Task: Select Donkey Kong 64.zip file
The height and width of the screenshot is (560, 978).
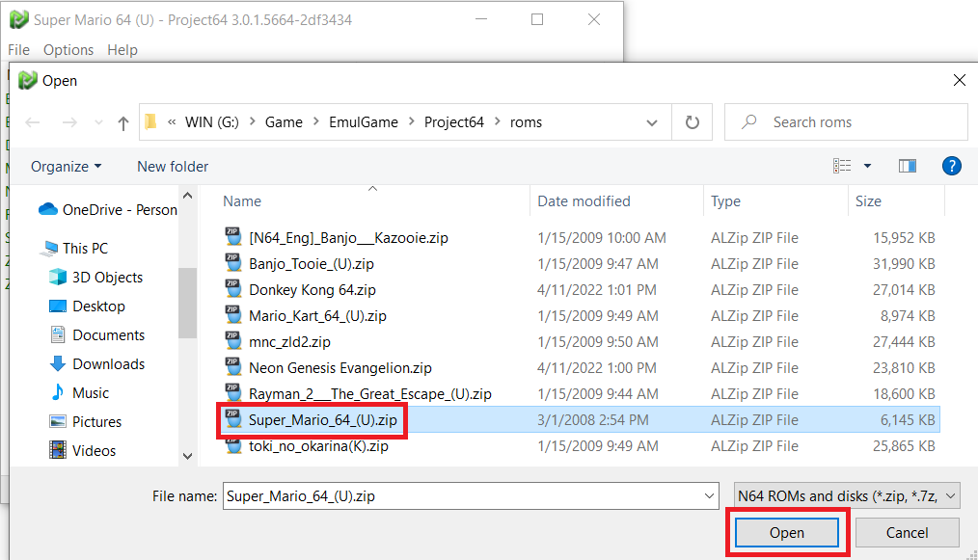Action: pos(312,290)
